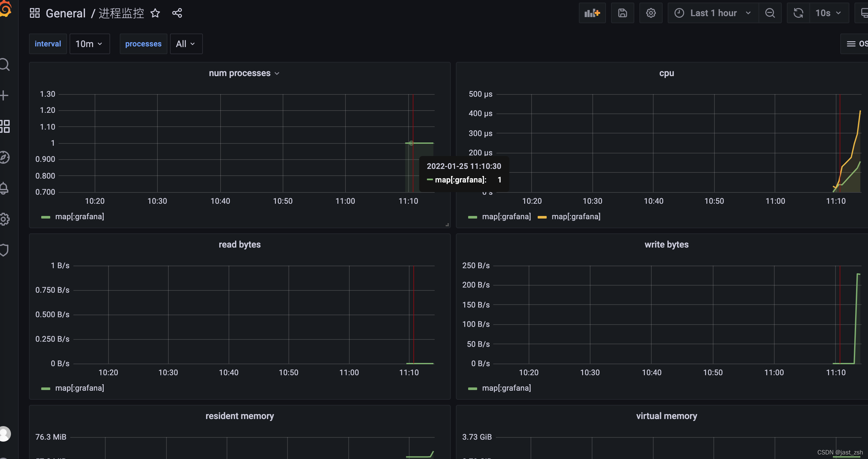Viewport: 868px width, 459px height.
Task: Star the 进程监控 dashboard
Action: tap(155, 13)
